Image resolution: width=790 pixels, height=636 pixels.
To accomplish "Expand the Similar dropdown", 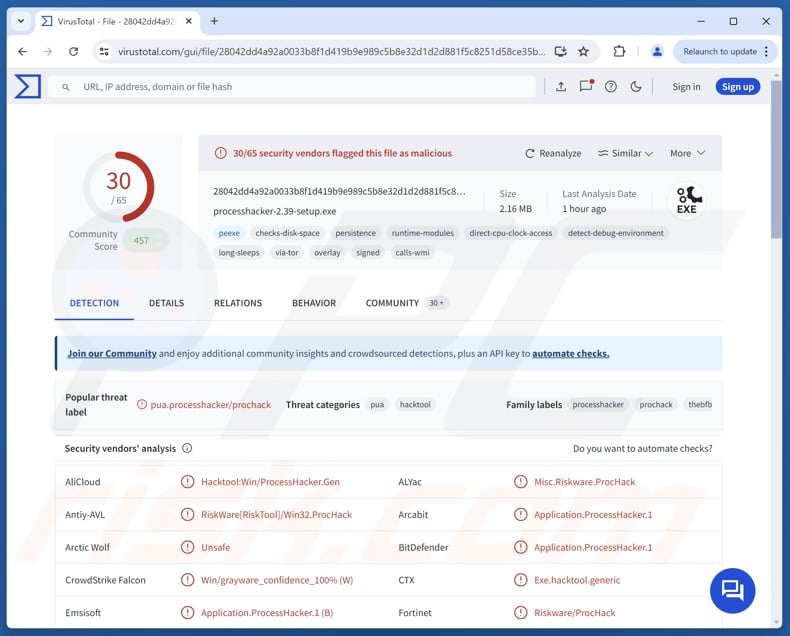I will click(625, 153).
